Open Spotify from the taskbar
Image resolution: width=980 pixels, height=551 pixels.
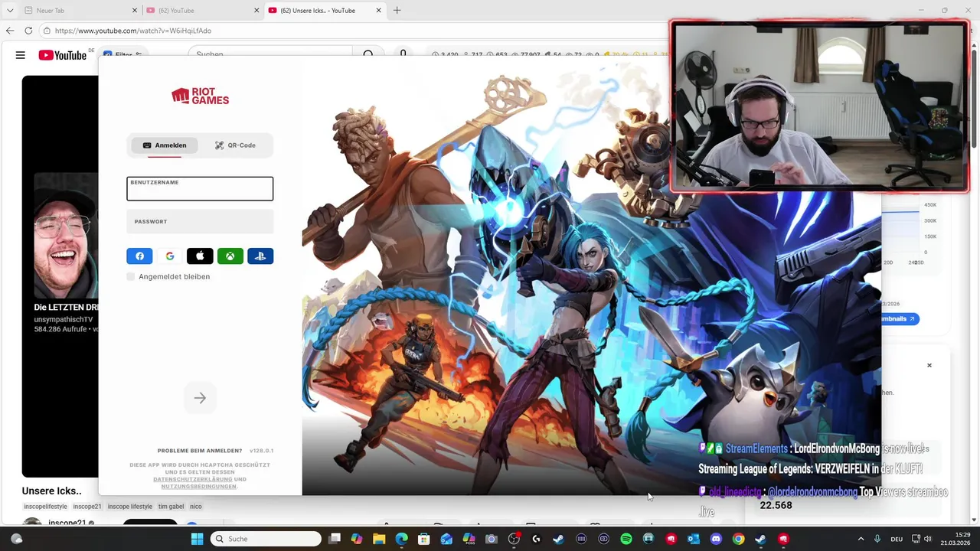coord(626,539)
